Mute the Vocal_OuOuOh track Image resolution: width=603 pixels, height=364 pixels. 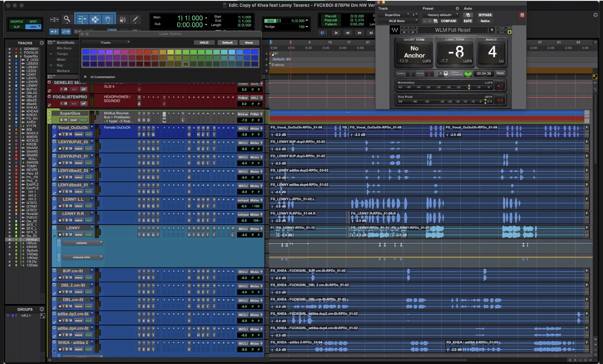pos(71,134)
